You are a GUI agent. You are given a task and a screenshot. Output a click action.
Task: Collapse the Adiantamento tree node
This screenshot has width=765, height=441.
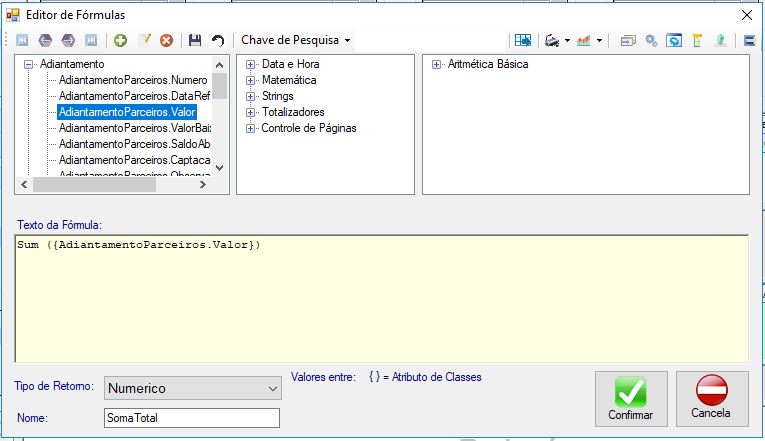pos(28,64)
